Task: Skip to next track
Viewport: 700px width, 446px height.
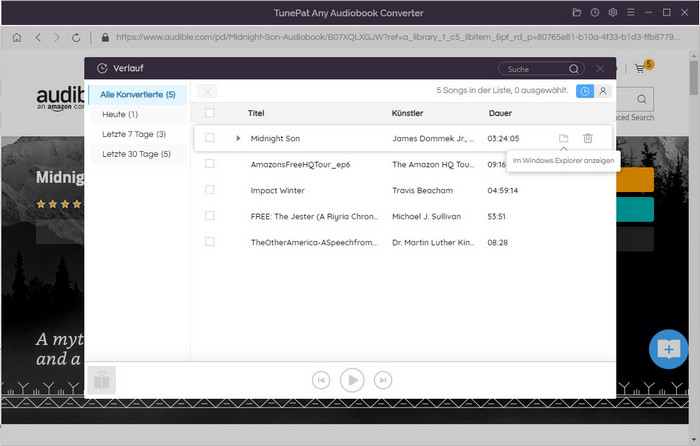Action: [383, 380]
